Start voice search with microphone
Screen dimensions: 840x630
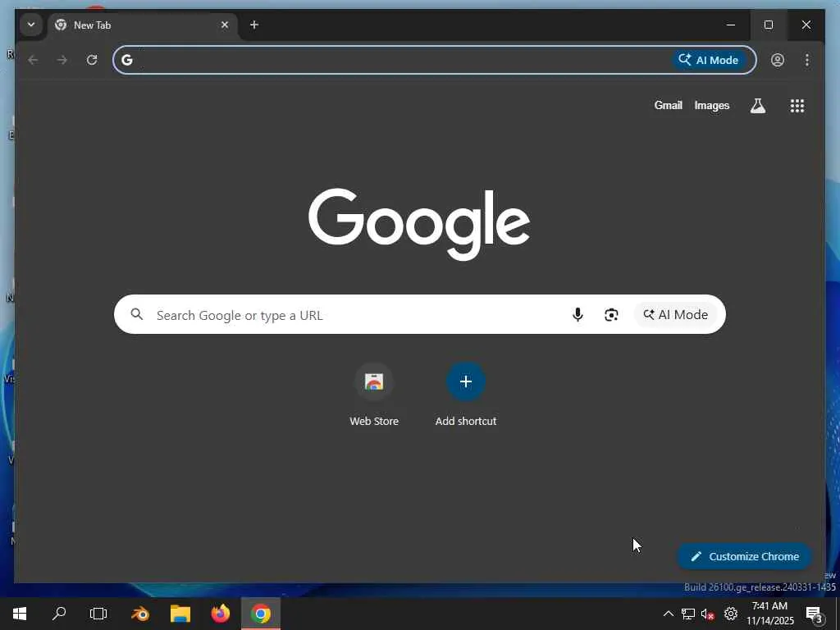[577, 314]
